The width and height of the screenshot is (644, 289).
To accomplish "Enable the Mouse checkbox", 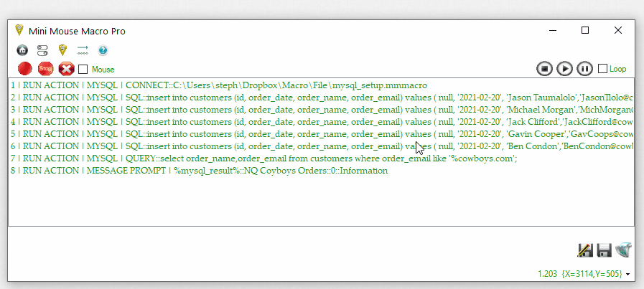I will (83, 70).
